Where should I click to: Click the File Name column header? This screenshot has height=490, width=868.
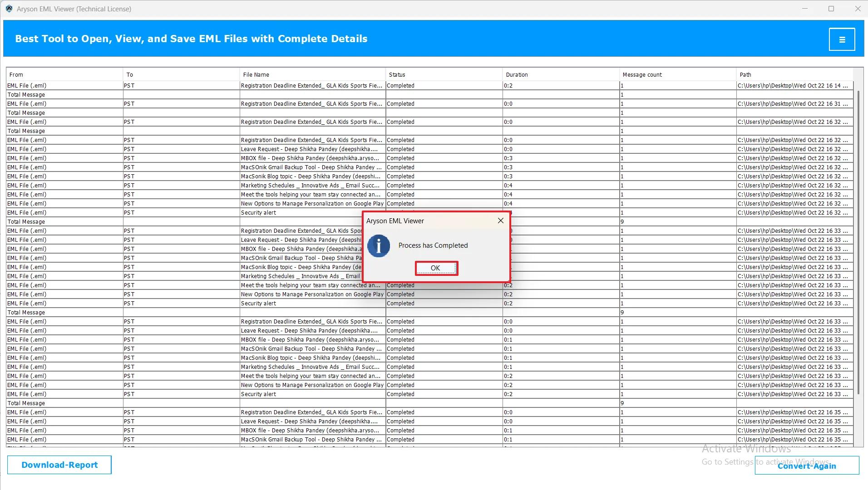(312, 74)
